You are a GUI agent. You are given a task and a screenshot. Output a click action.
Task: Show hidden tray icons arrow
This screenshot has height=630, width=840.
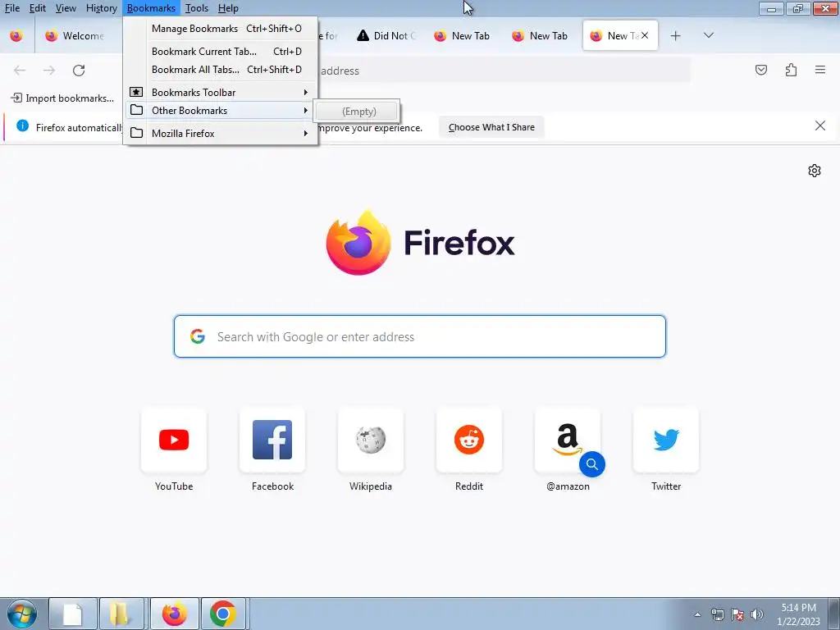tap(697, 614)
